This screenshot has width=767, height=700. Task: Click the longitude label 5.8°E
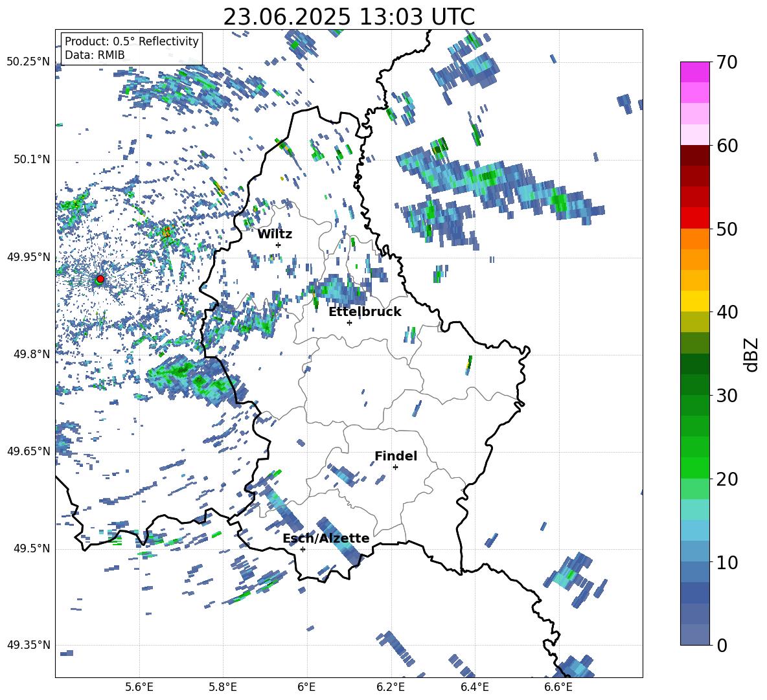click(x=223, y=687)
